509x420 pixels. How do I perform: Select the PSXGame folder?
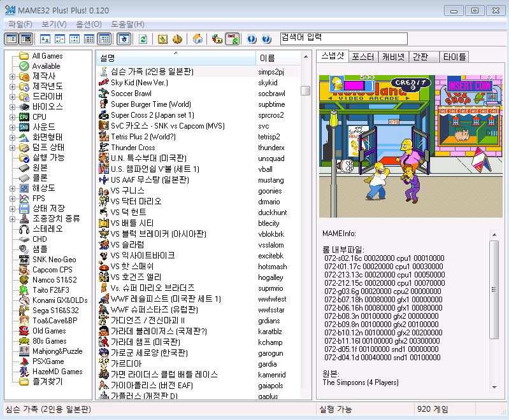click(48, 361)
